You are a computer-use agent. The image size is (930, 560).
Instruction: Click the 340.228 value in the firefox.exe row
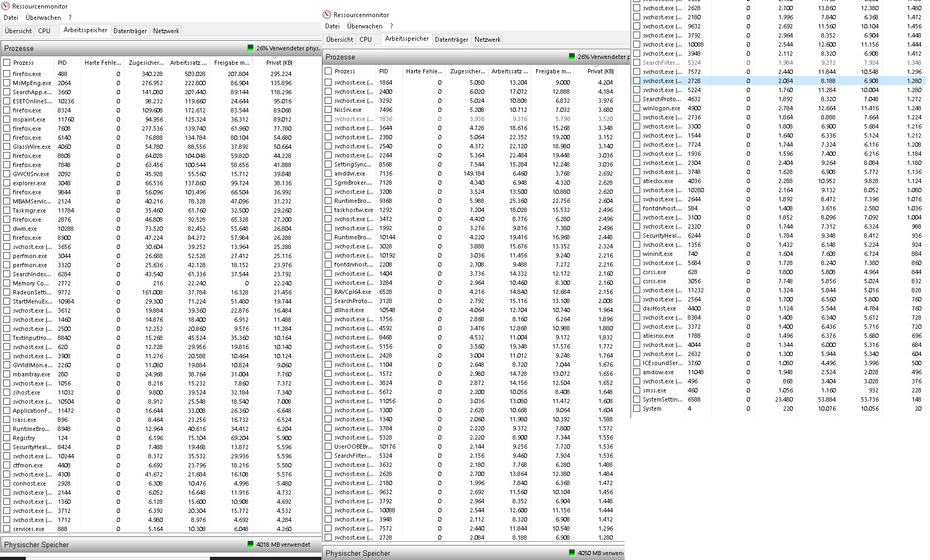152,74
